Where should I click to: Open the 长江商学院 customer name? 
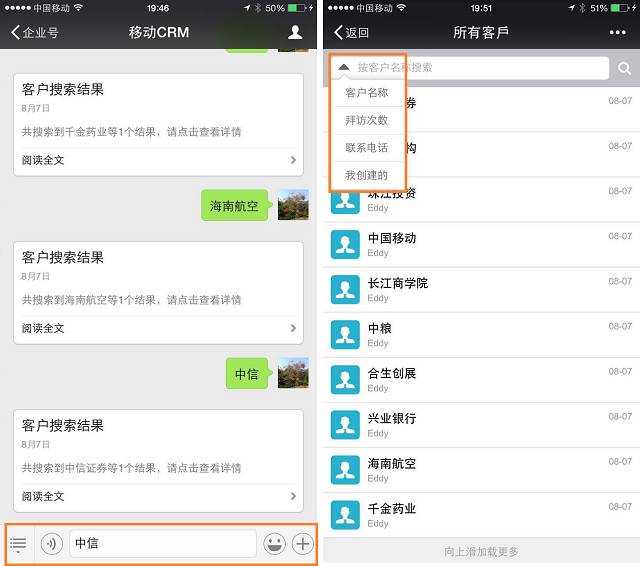[398, 283]
